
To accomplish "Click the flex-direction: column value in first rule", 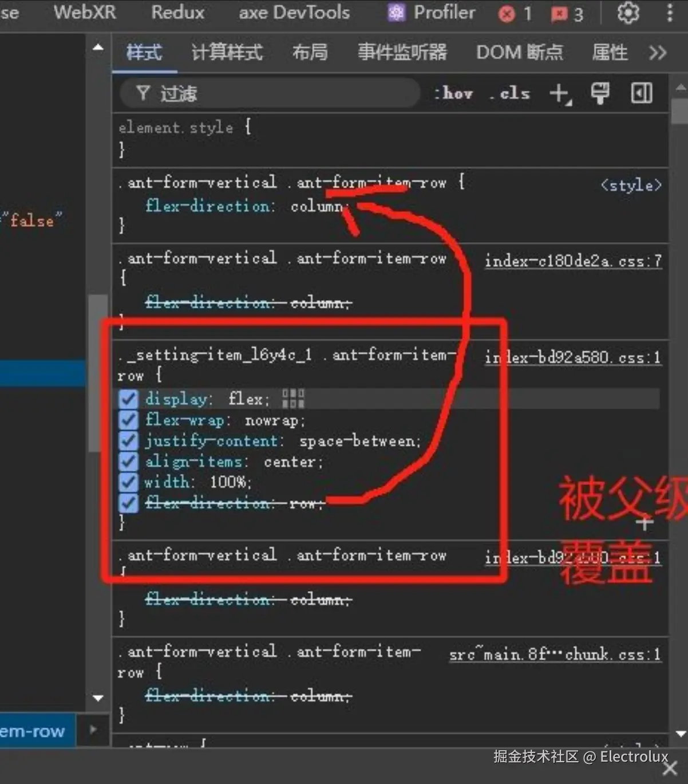I will (317, 206).
